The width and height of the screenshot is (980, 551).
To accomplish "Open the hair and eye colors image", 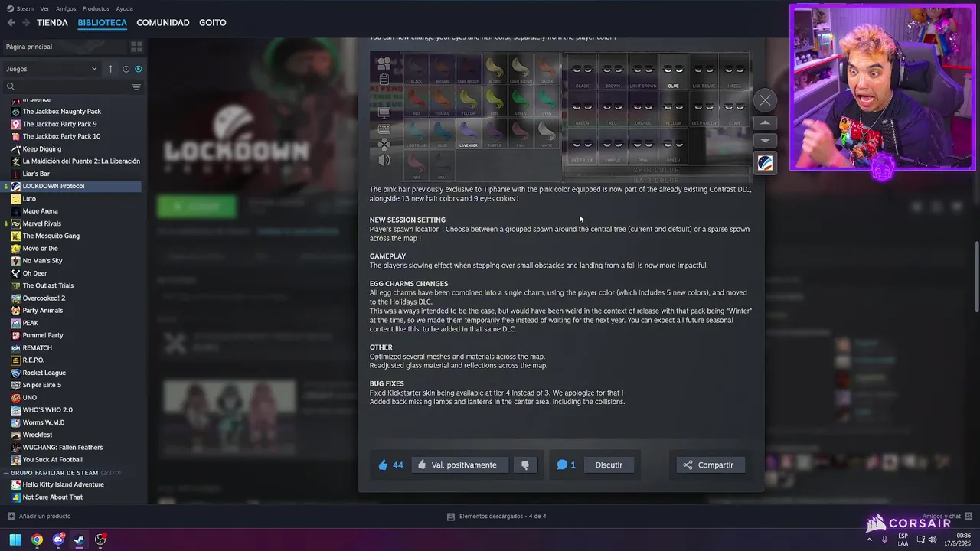I will coord(560,116).
